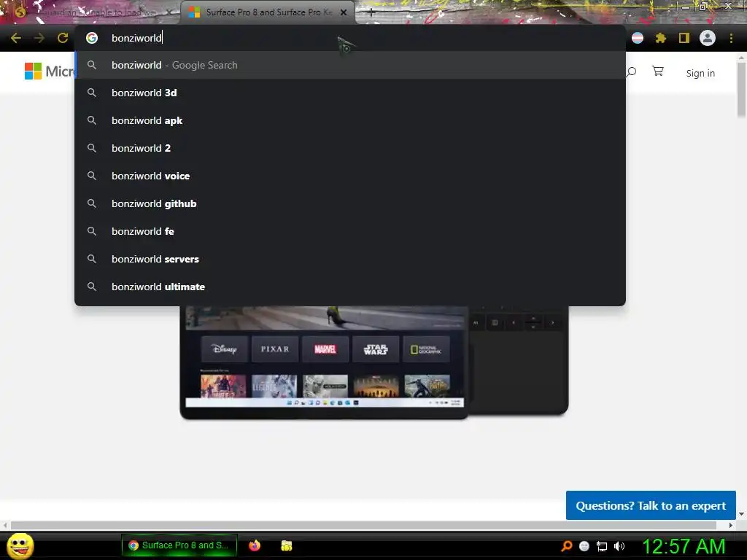The image size is (747, 560).
Task: Click Questions? Talk to an expert button
Action: 651,505
